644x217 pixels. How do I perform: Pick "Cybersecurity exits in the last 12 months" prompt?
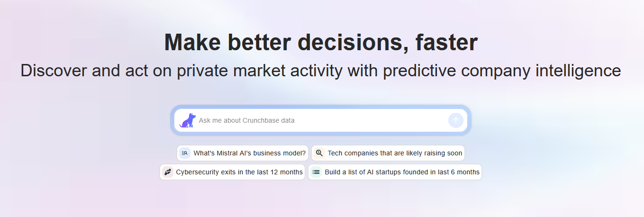[239, 172]
